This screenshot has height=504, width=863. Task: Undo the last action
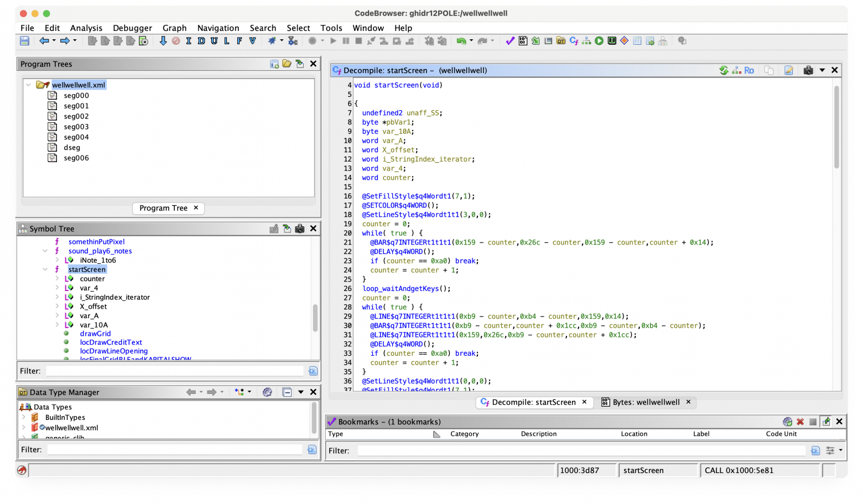pos(461,40)
